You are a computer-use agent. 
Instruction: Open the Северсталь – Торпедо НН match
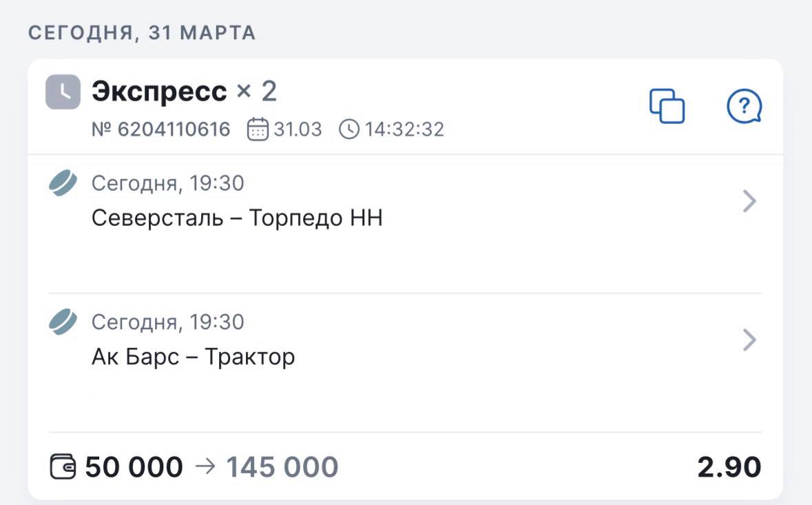(237, 218)
